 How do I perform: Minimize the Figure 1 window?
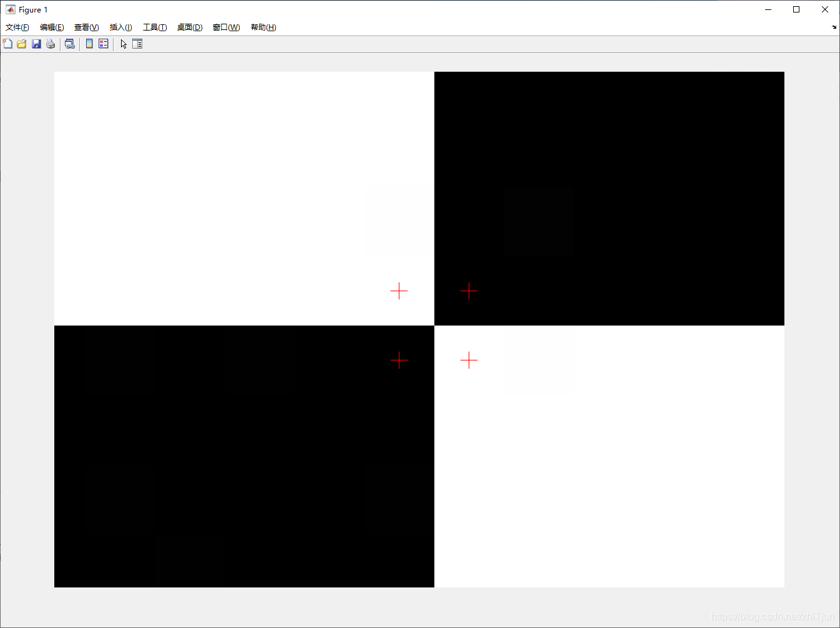click(768, 9)
